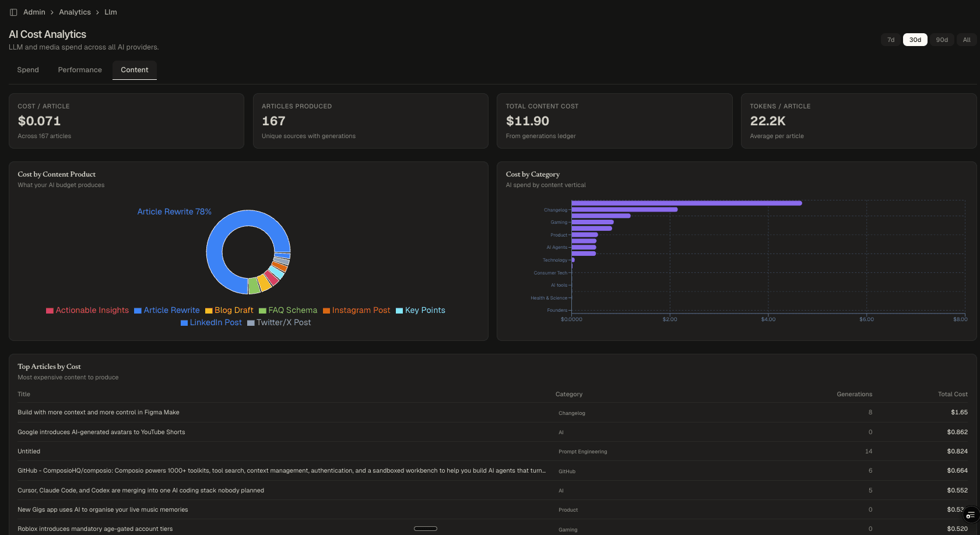Open the Figma Make article row
The width and height of the screenshot is (980, 535).
click(99, 413)
